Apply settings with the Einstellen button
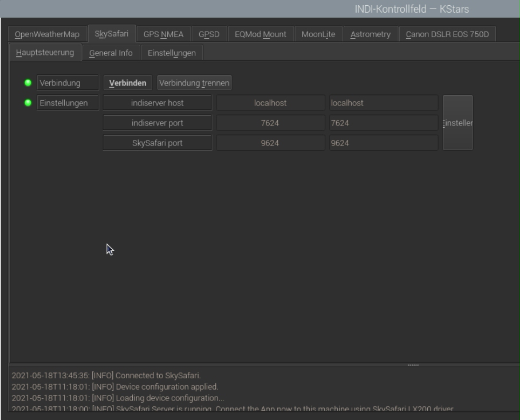Viewport: 520px width, 420px height. tap(458, 123)
